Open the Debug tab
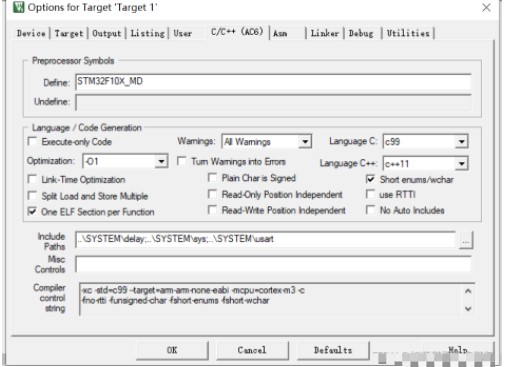505x367 pixels. click(361, 33)
